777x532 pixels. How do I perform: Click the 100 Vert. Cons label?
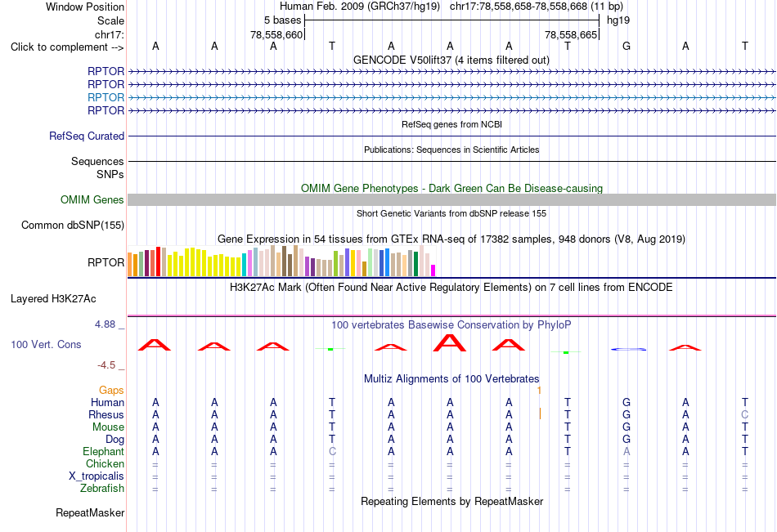(46, 344)
